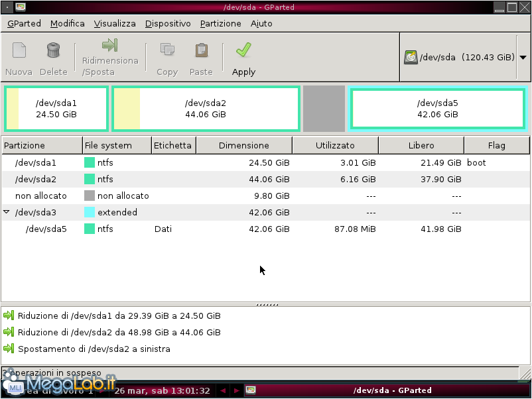
Task: Open the Partizione menu
Action: tap(220, 23)
